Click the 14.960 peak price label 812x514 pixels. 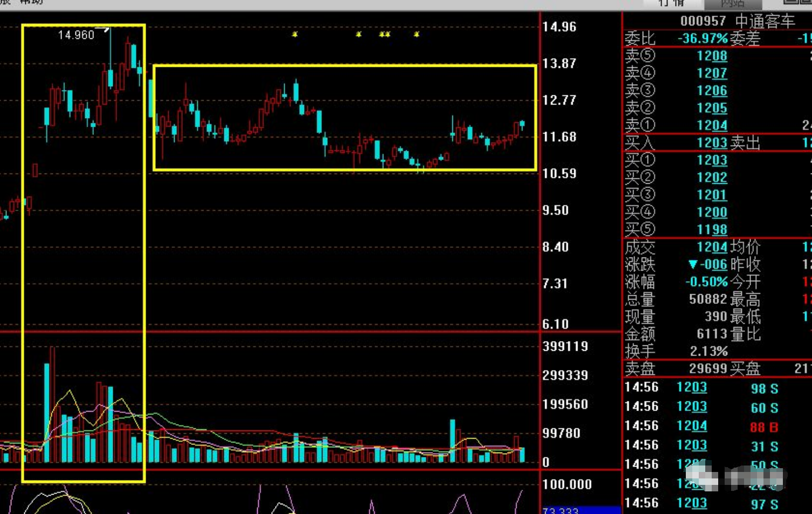(x=76, y=35)
